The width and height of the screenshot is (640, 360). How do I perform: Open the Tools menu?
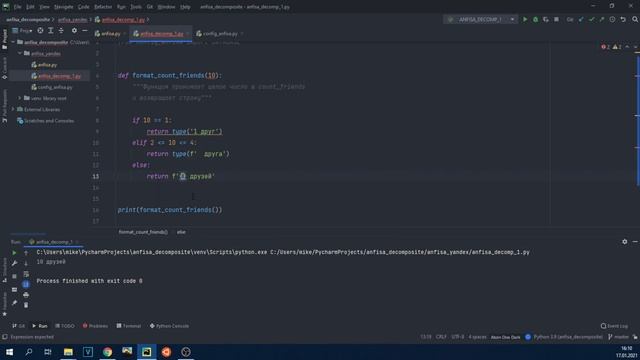[136, 7]
